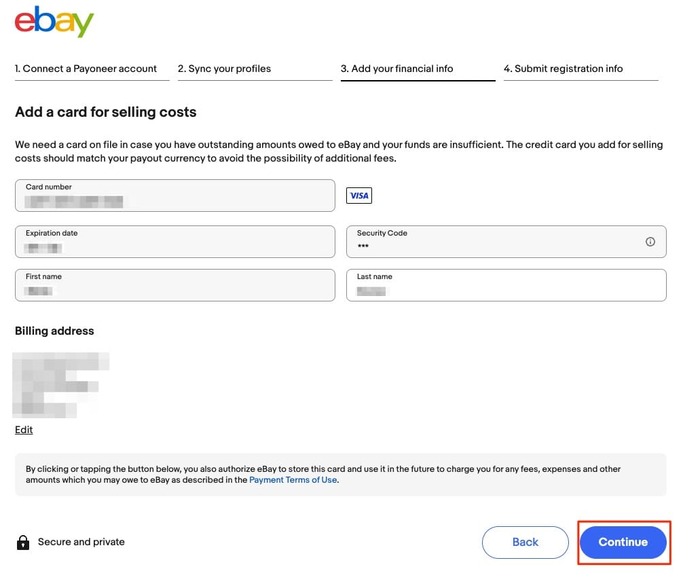
Task: Click the Secure and private label
Action: click(x=81, y=542)
